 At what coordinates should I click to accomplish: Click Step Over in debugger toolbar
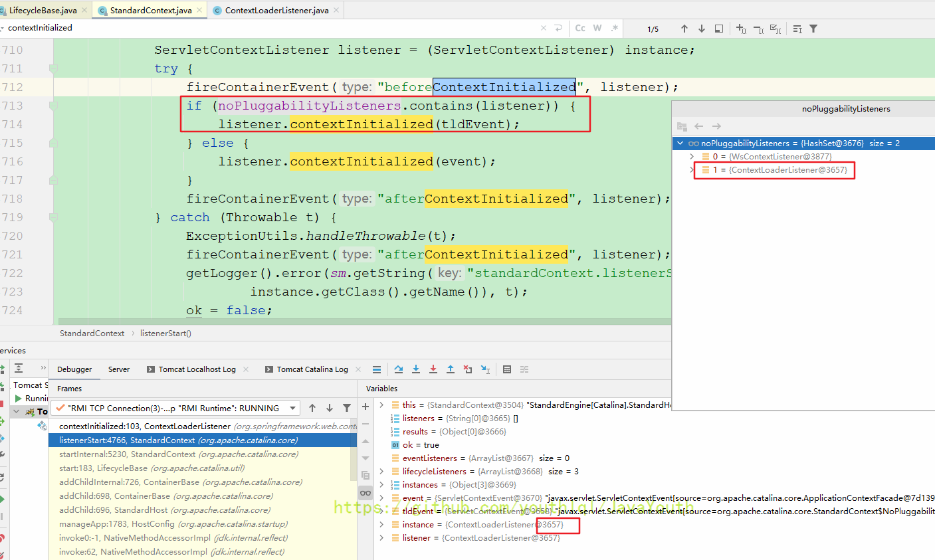coord(399,369)
